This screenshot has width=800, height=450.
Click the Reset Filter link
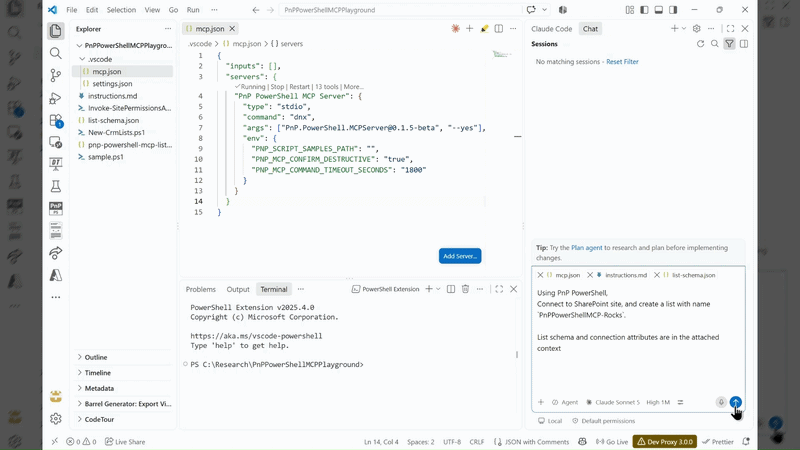(622, 62)
